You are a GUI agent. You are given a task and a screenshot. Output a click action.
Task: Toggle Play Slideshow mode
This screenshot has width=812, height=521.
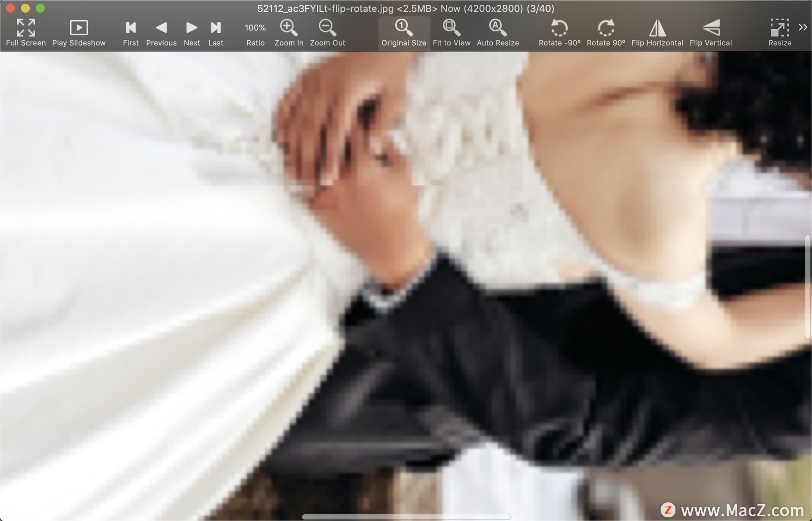coord(79,31)
